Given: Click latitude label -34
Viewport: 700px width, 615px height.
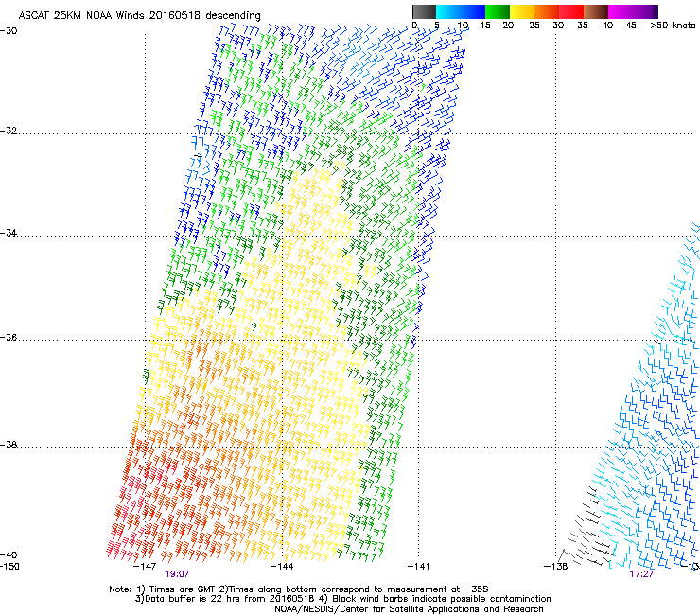Looking at the screenshot, I should pos(9,233).
